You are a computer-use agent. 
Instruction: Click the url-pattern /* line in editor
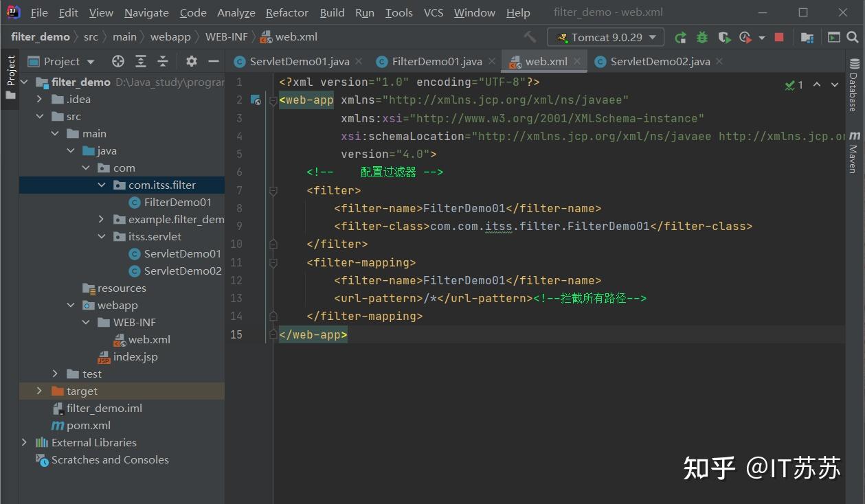[x=434, y=298]
